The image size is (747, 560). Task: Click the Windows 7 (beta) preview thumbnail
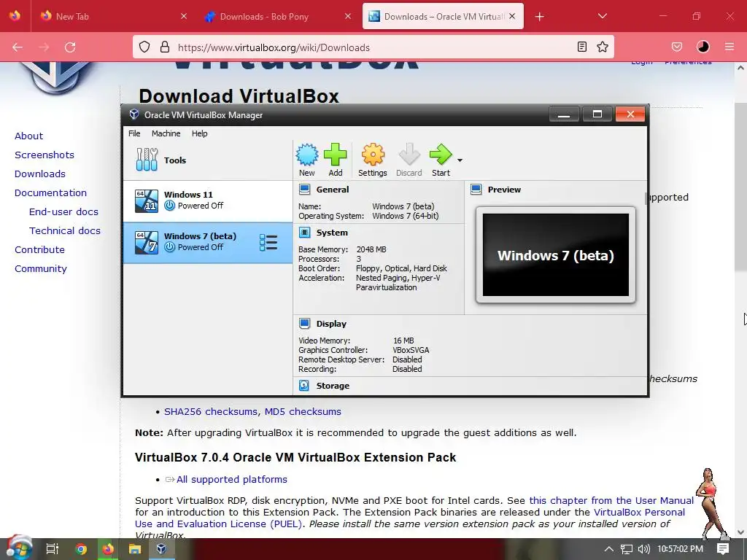555,254
